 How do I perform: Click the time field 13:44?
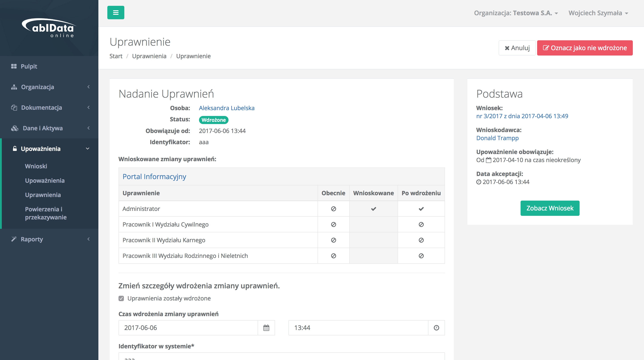click(358, 328)
